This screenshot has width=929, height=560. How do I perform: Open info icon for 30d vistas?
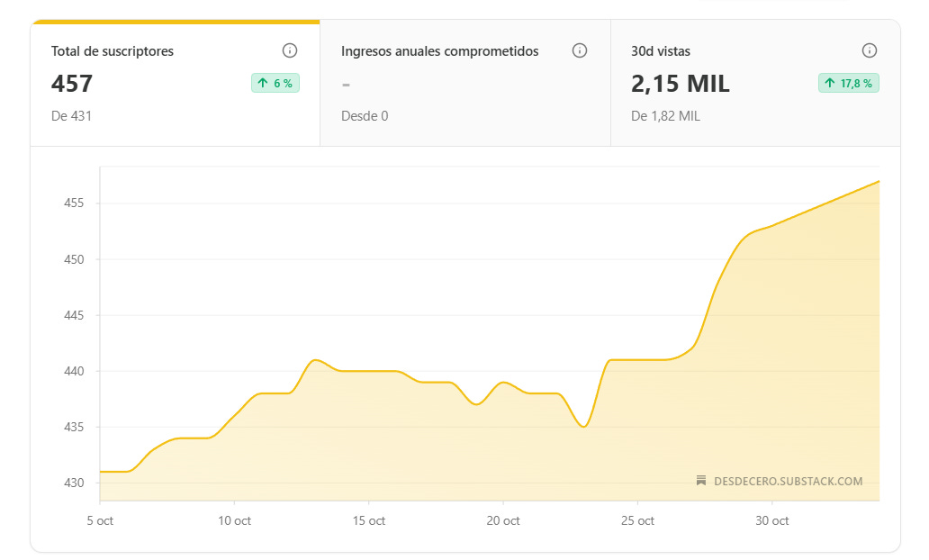870,50
